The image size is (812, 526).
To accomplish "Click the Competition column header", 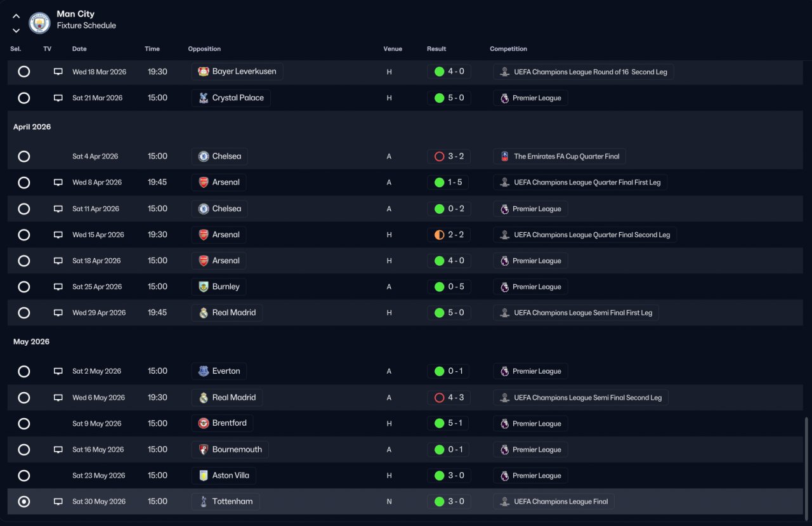I will pos(508,49).
